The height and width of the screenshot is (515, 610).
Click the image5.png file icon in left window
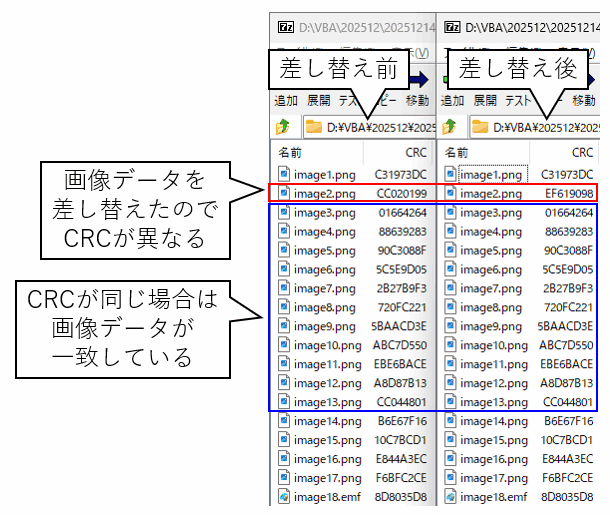click(x=284, y=250)
